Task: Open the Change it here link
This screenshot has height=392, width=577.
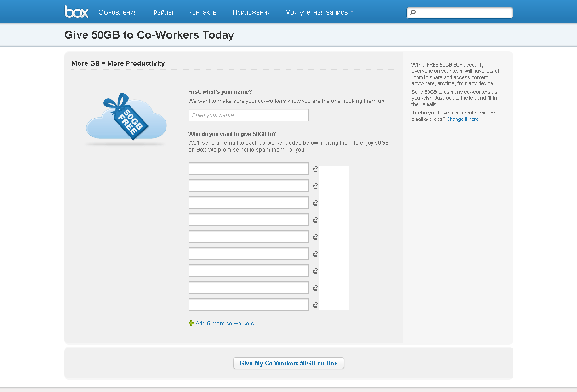Action: (463, 119)
